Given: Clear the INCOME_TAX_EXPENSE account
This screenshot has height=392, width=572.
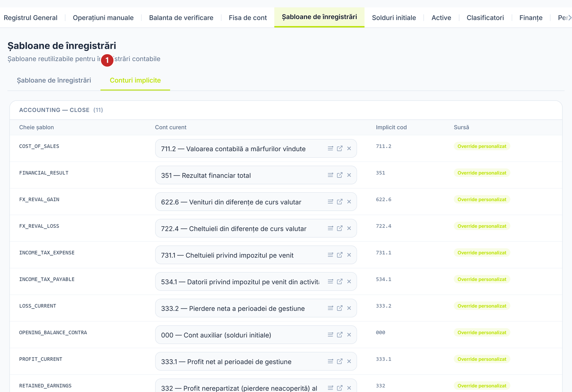Looking at the screenshot, I should pos(349,255).
